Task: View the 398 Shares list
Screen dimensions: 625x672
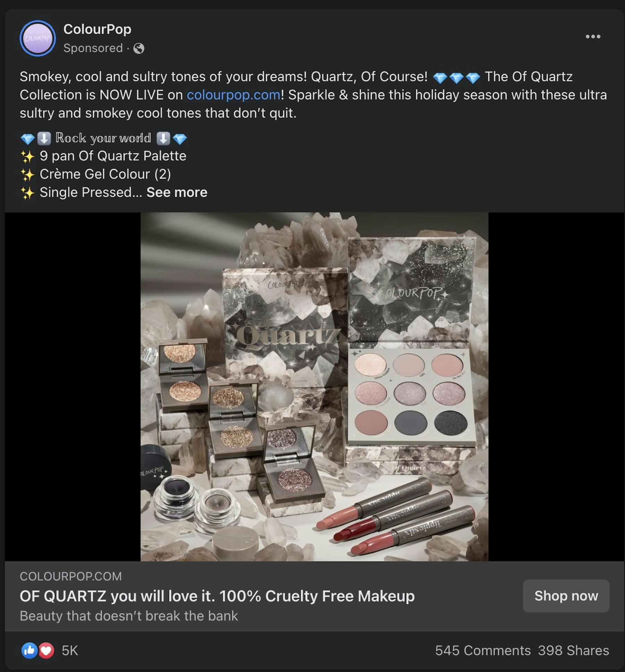Action: click(573, 650)
